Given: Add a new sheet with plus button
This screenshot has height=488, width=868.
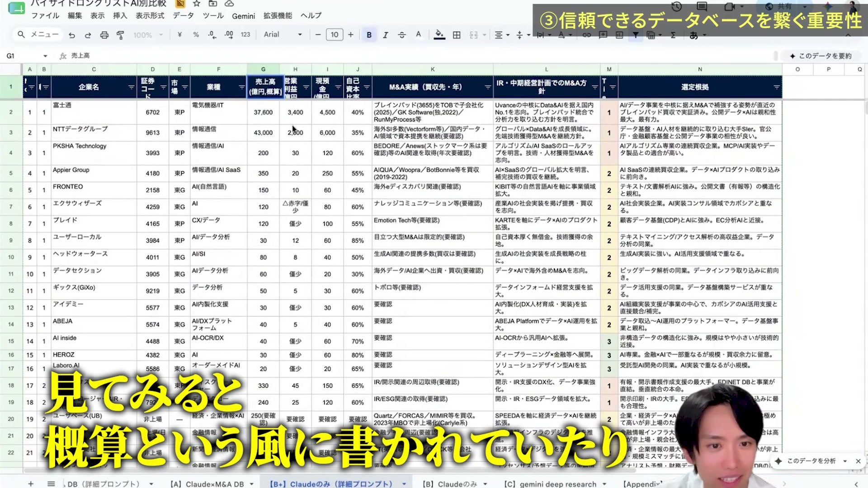Looking at the screenshot, I should tap(31, 483).
